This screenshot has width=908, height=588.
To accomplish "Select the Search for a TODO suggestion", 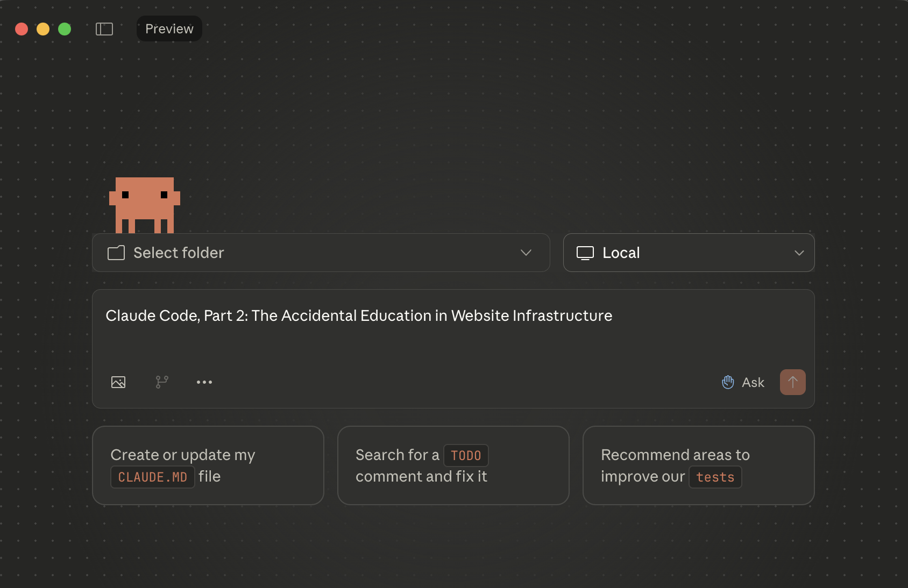I will point(453,465).
